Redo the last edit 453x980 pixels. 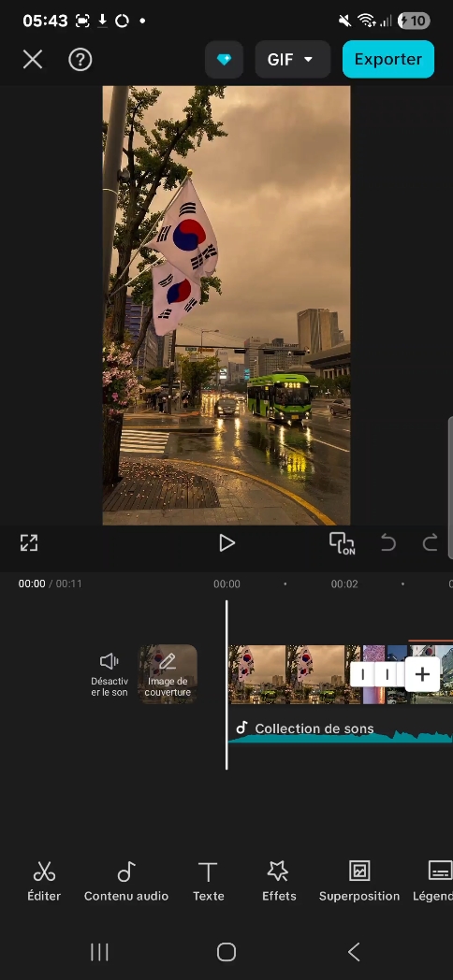(430, 543)
